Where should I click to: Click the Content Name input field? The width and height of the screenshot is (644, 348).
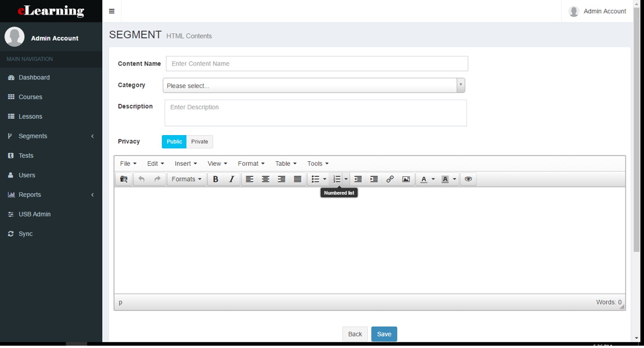tap(317, 63)
